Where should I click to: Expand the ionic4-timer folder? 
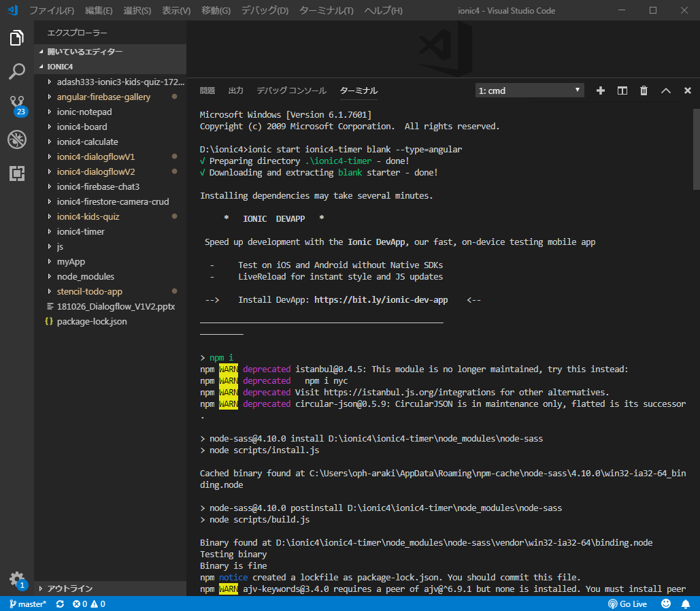(80, 231)
